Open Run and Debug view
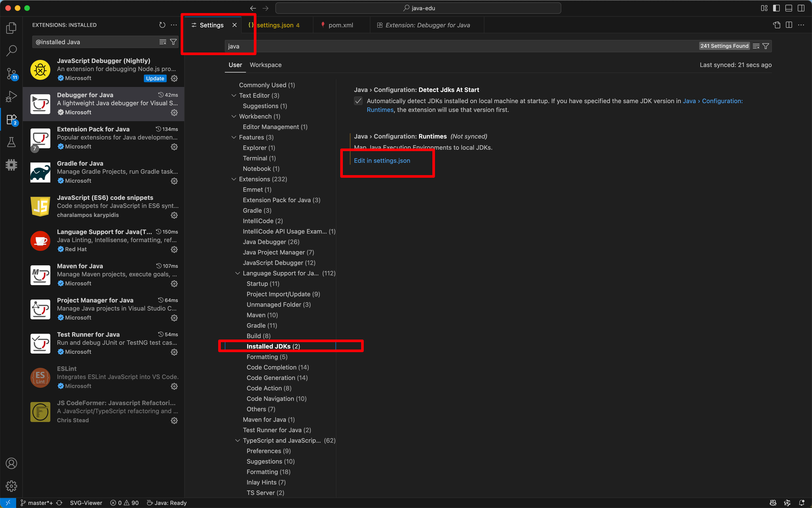The height and width of the screenshot is (508, 812). click(x=11, y=96)
